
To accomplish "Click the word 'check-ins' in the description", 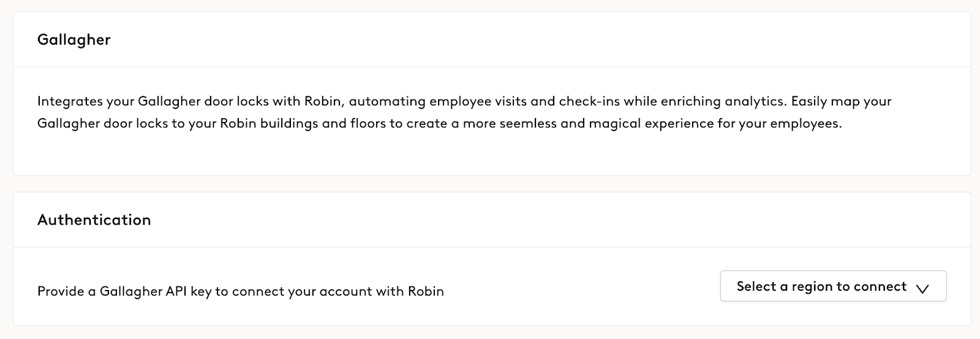I will (589, 102).
